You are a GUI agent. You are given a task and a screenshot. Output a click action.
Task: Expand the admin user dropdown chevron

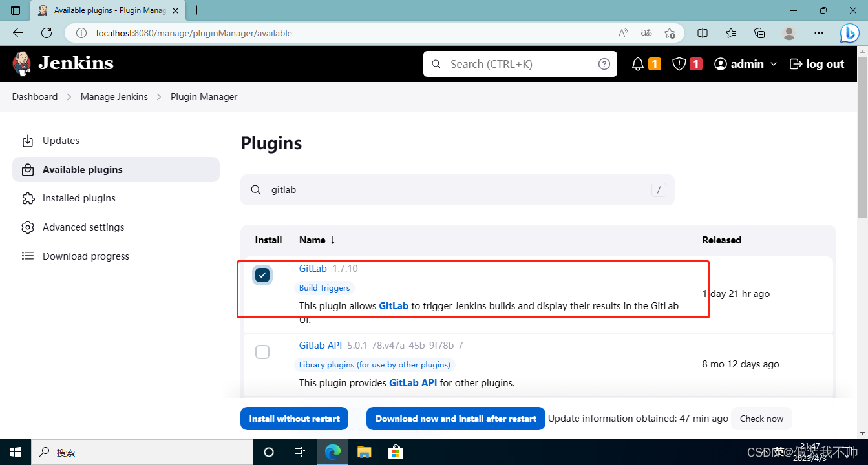pos(774,65)
